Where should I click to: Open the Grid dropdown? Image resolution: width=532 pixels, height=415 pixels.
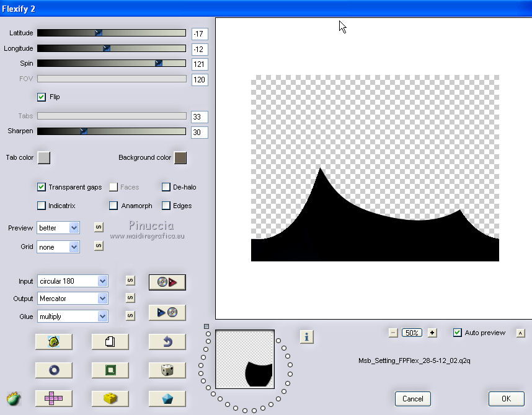pyautogui.click(x=58, y=247)
